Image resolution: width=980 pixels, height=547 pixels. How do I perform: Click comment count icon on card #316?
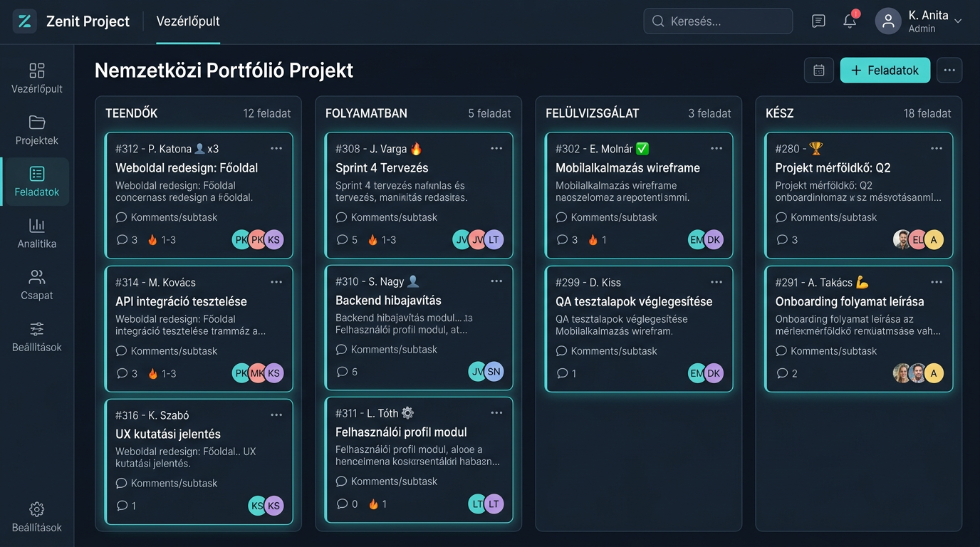coord(122,506)
